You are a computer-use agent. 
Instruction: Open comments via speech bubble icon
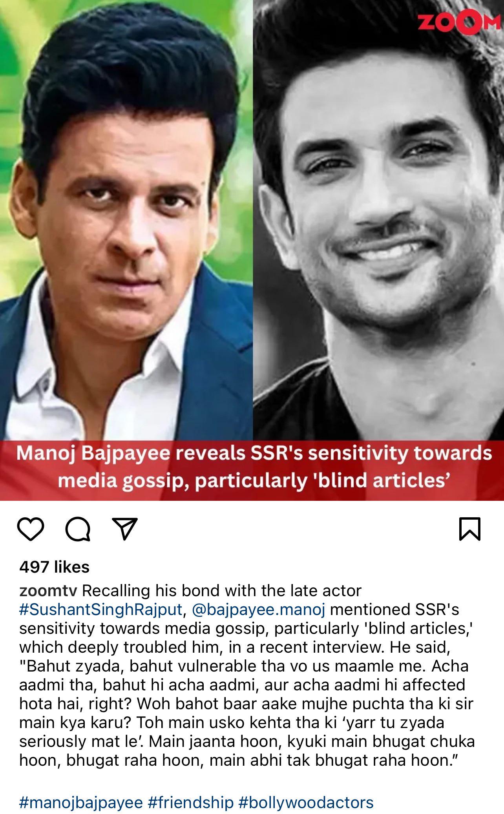(78, 529)
